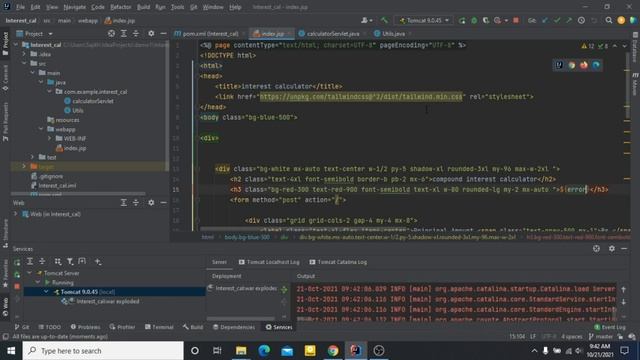Open built-in preview browser icon
Viewport: 640px width, 360px height.
559,65
